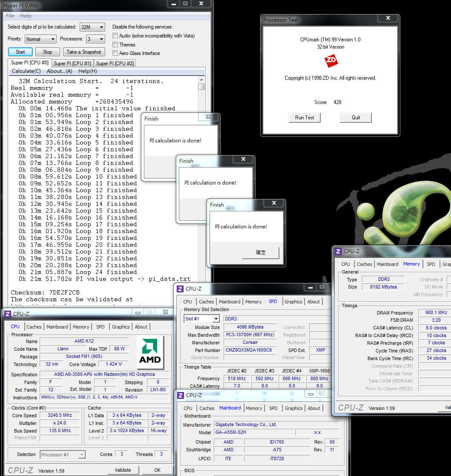The image size is (451, 476).
Task: Open Graphics tab in CPU-Z CPU window
Action: (x=121, y=327)
